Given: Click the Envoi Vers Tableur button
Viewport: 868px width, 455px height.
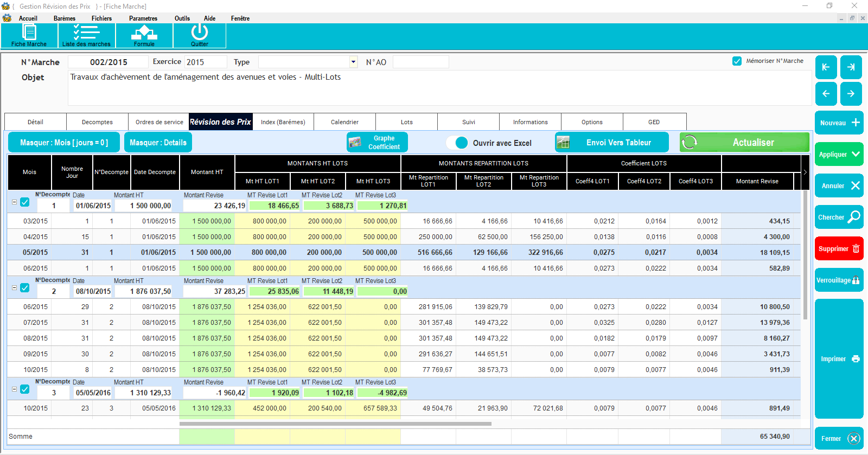Looking at the screenshot, I should (x=612, y=143).
